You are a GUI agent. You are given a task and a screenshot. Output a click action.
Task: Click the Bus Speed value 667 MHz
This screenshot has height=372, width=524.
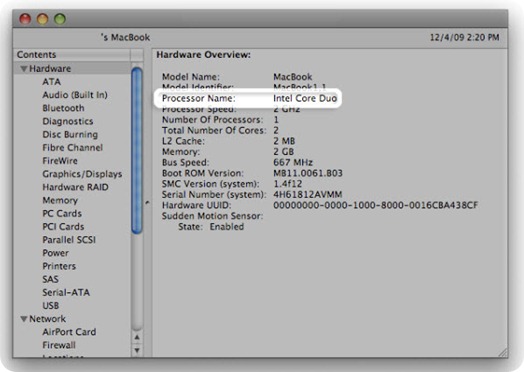pos(293,162)
